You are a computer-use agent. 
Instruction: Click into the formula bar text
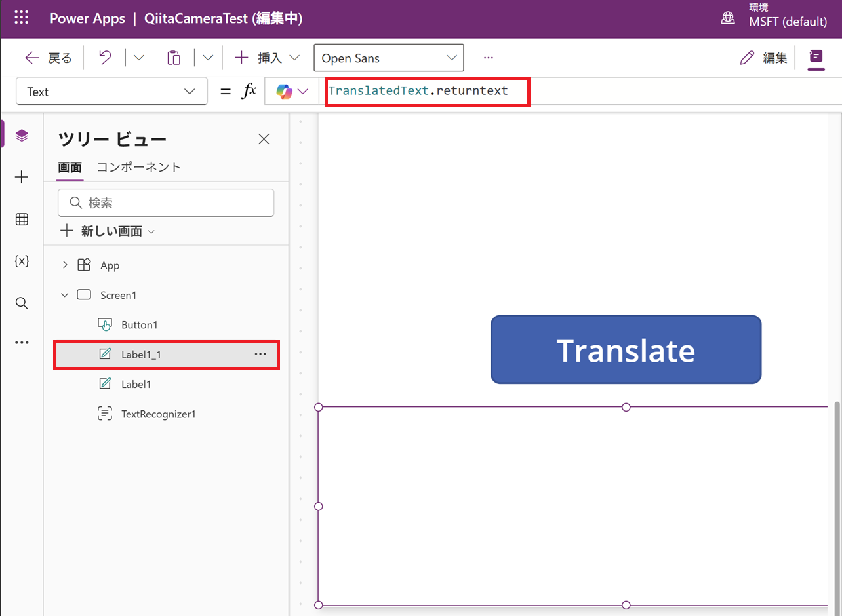click(418, 91)
